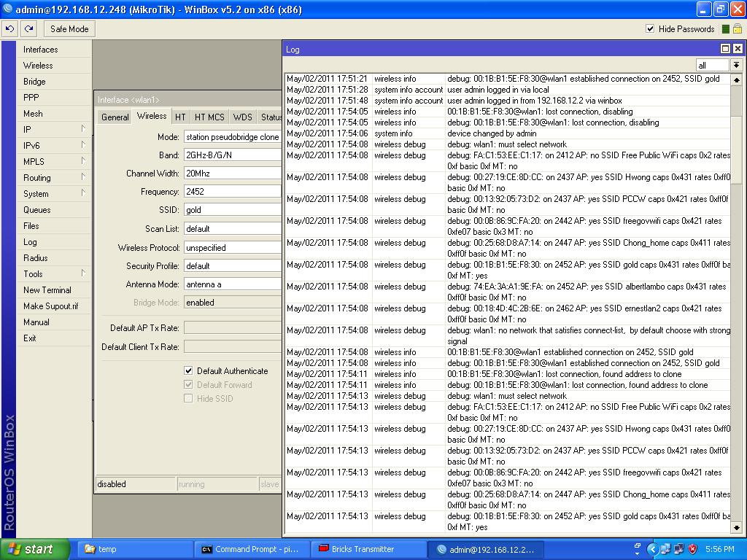Click Log scrollbar down arrow
Screen dimensions: 747x560
tap(737, 527)
